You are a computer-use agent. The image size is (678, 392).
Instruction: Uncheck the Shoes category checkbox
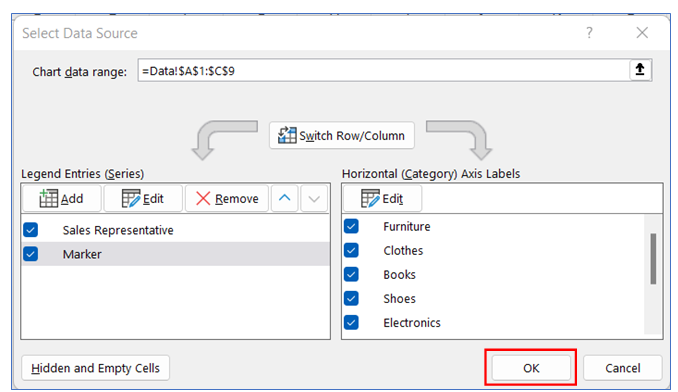coord(351,298)
